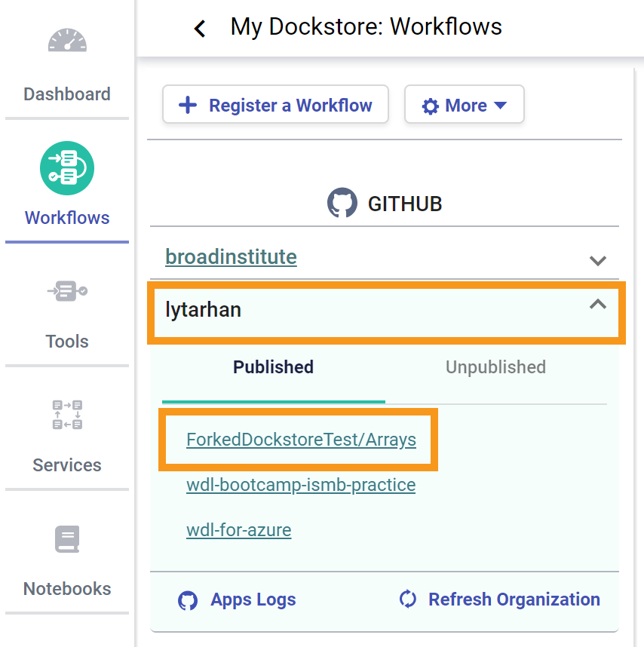Click the Apps Logs text link
This screenshot has width=644, height=647.
(x=253, y=600)
